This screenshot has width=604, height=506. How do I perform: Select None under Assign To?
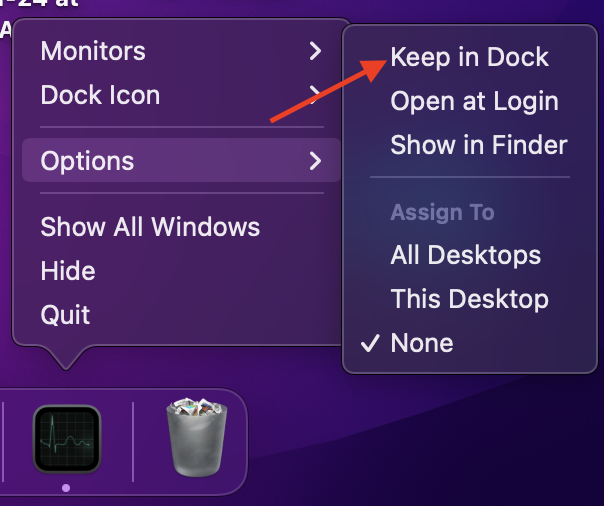[x=422, y=343]
